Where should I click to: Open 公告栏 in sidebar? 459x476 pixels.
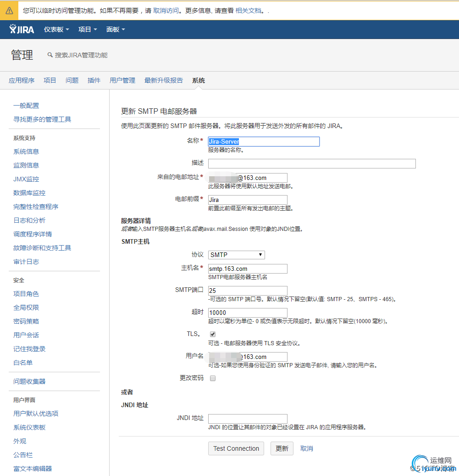coord(23,455)
